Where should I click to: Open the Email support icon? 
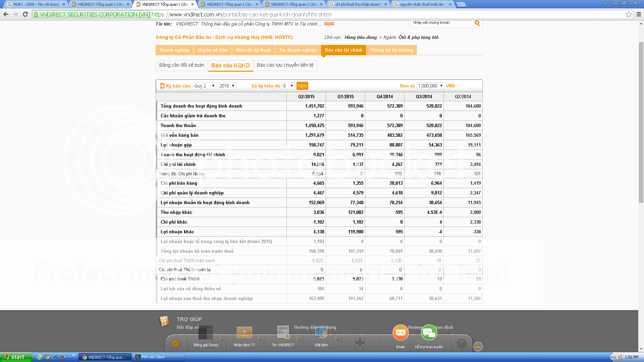pos(400,333)
